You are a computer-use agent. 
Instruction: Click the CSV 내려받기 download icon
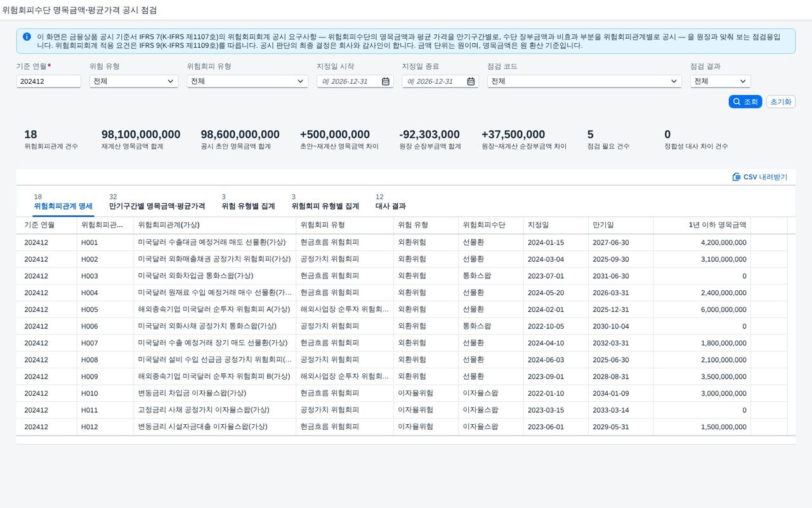click(x=736, y=177)
